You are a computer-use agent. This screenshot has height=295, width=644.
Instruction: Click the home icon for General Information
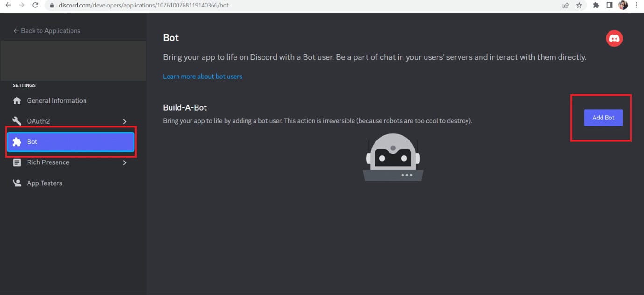pyautogui.click(x=17, y=100)
